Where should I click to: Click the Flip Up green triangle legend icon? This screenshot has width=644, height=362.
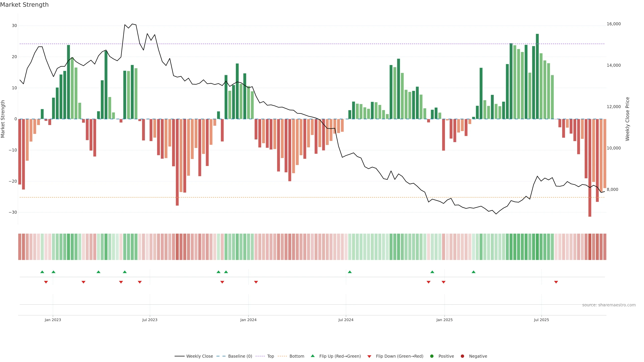coord(312,356)
